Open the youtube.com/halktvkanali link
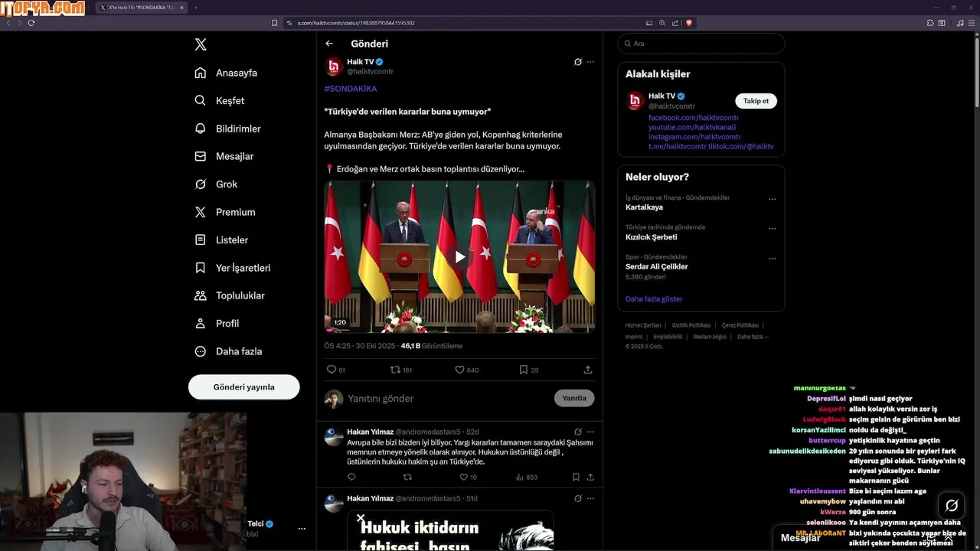The height and width of the screenshot is (551, 980). click(691, 127)
